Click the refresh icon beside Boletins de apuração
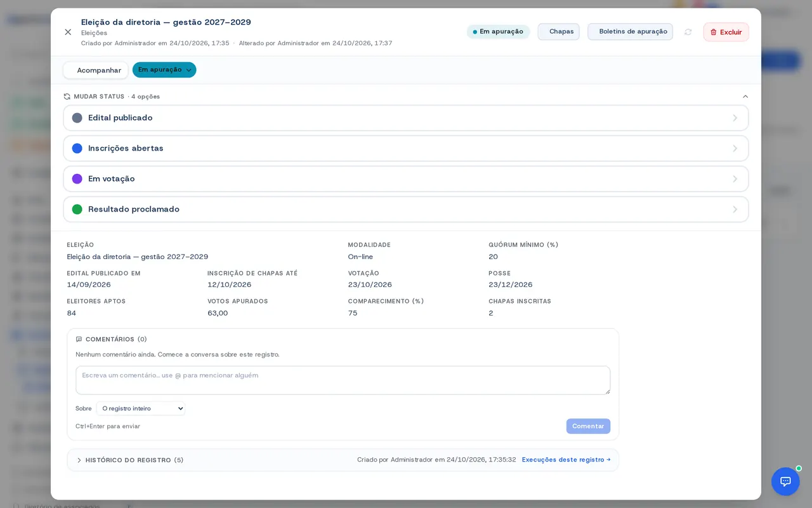Screen dimensions: 812x508 pos(688,32)
